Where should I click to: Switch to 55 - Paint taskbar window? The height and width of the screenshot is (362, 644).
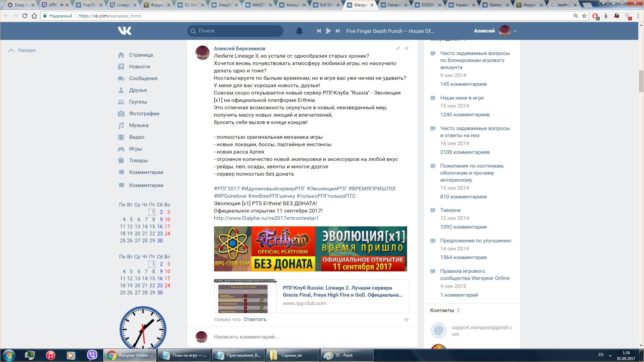coord(347,355)
